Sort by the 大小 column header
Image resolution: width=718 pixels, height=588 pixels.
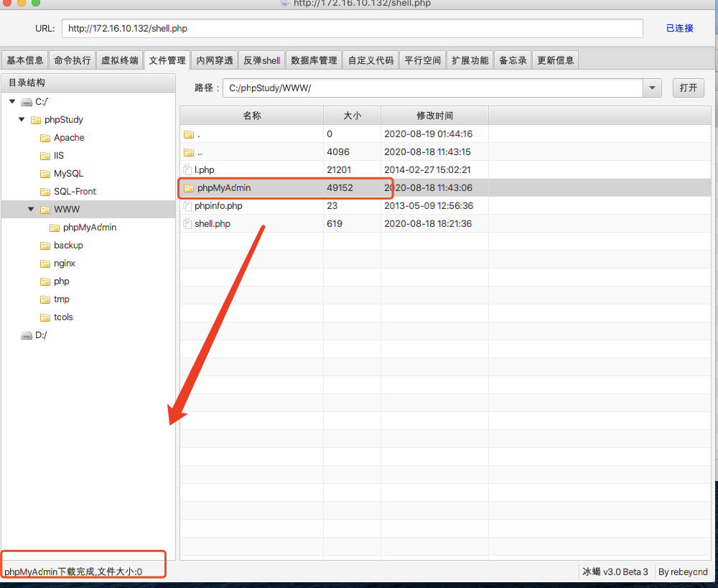tap(352, 116)
